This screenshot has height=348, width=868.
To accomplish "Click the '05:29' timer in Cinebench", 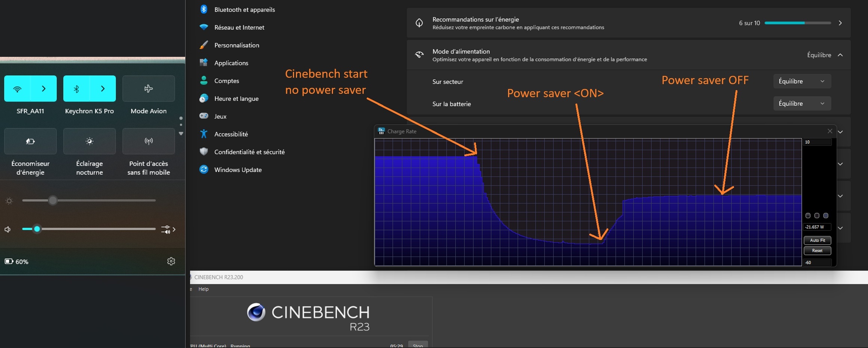I will [396, 345].
